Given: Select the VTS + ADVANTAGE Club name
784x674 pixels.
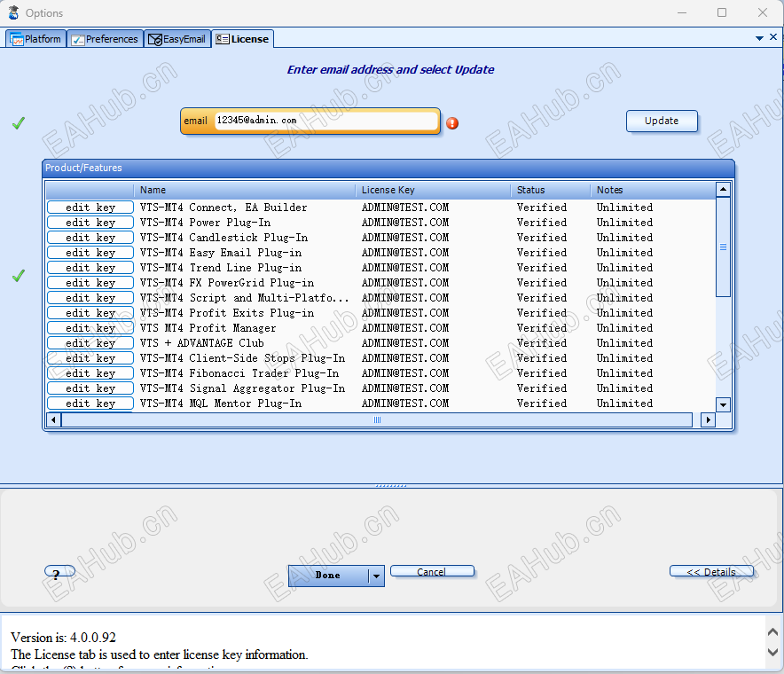Looking at the screenshot, I should tap(202, 343).
